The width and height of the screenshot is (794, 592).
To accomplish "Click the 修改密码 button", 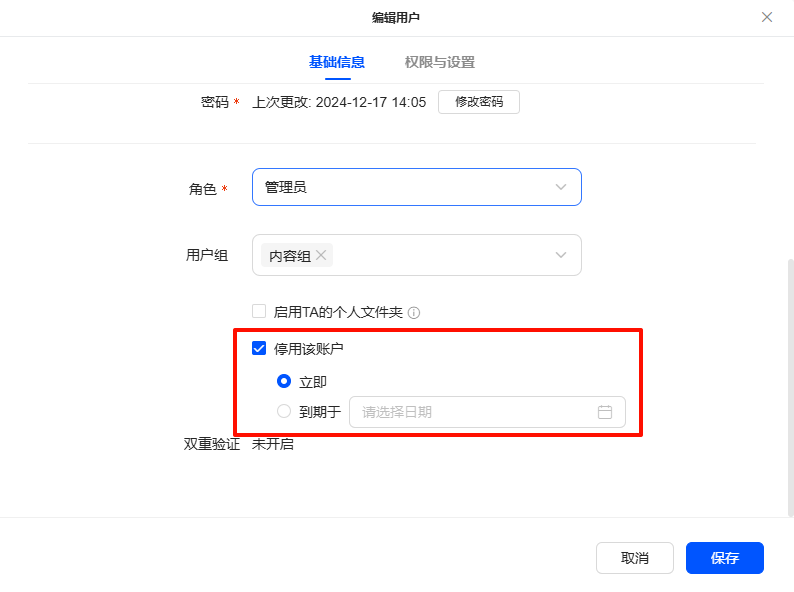I will tap(479, 102).
